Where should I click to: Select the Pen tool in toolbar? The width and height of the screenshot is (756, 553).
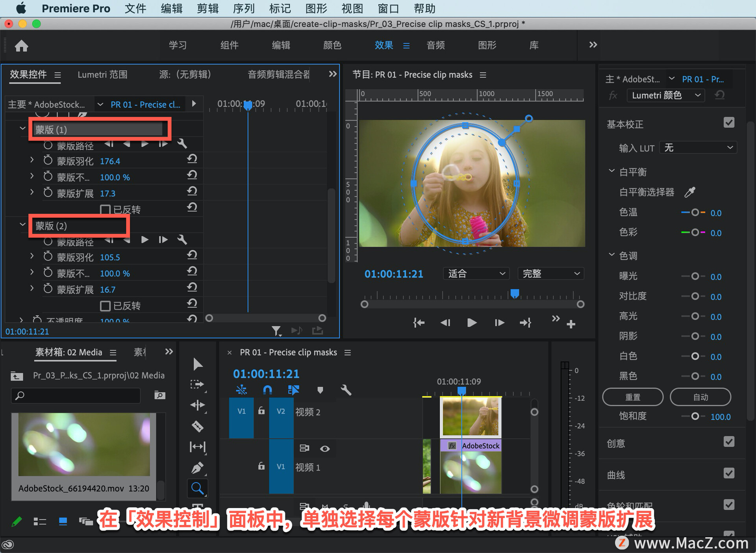point(198,468)
